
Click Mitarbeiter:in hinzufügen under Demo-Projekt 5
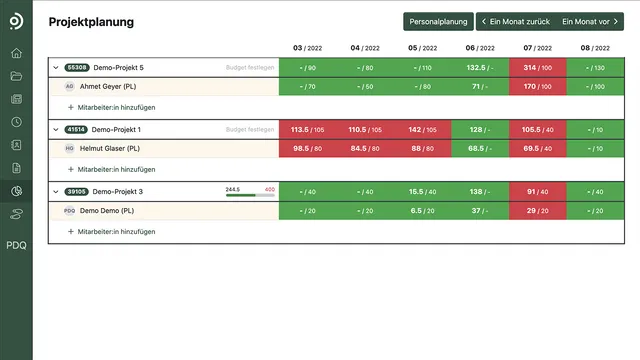[116, 107]
